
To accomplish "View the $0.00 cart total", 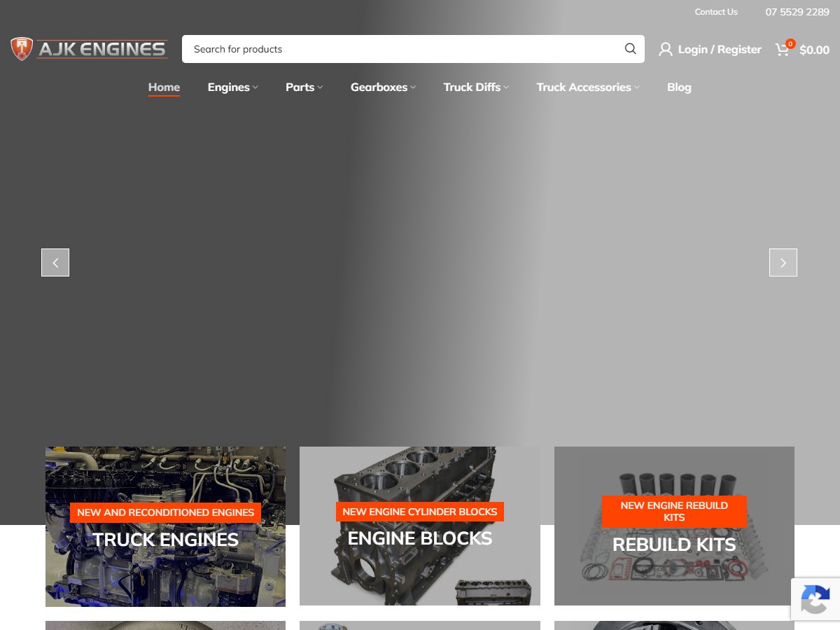I will click(815, 50).
